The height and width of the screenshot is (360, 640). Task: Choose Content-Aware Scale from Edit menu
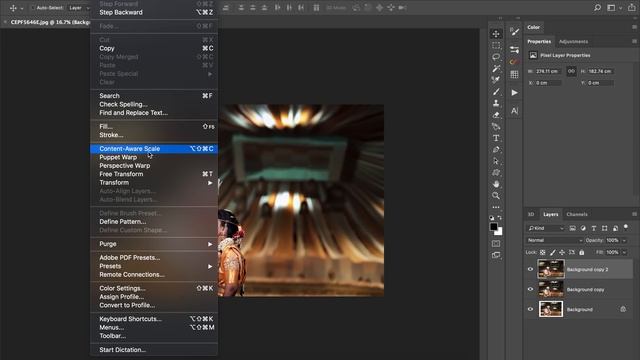(154, 149)
